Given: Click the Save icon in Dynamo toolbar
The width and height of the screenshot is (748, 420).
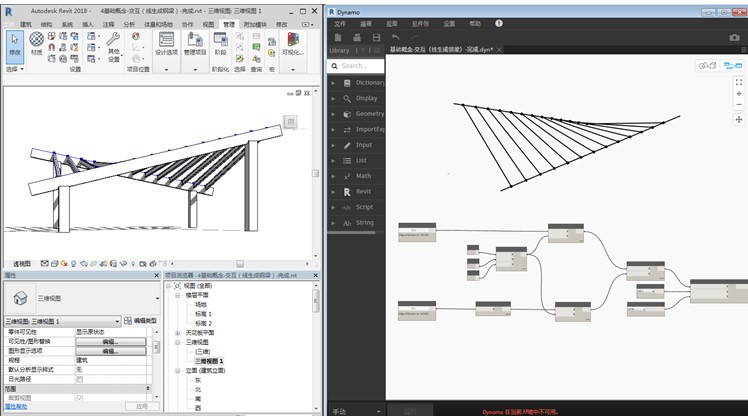Looking at the screenshot, I should click(376, 37).
